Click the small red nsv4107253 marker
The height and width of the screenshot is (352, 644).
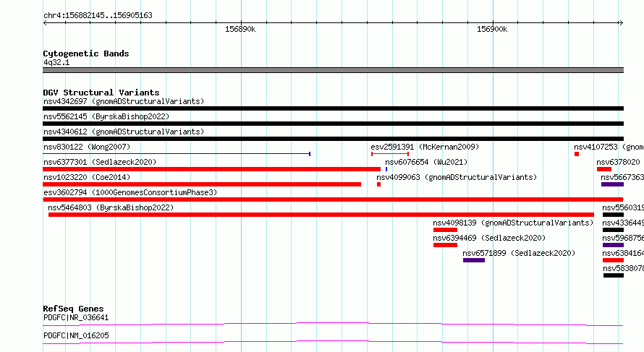(x=577, y=154)
